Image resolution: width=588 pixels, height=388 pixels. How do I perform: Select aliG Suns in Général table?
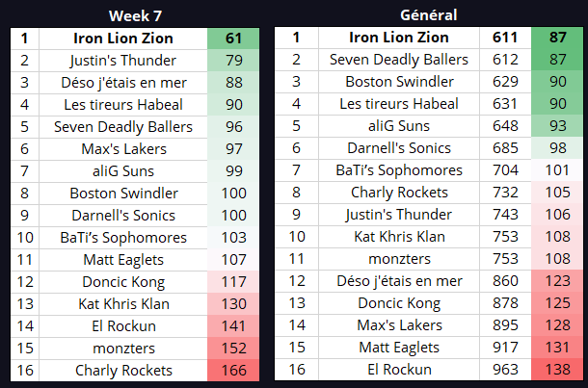(399, 126)
